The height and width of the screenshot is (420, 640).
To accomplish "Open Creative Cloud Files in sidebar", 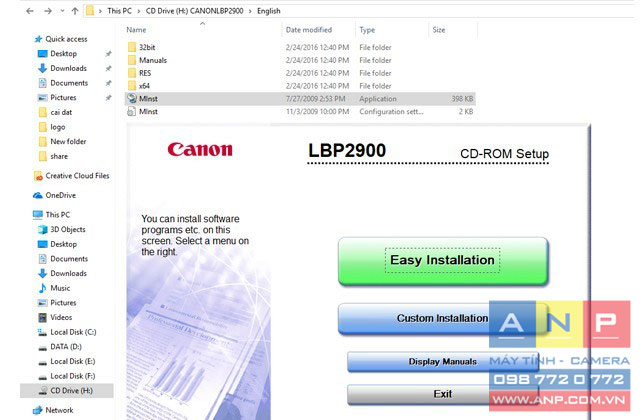I will (72, 176).
